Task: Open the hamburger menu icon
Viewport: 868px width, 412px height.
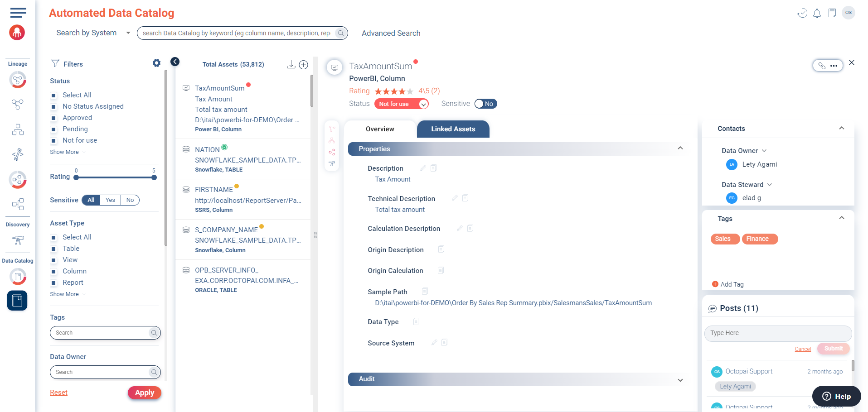Action: click(x=18, y=13)
